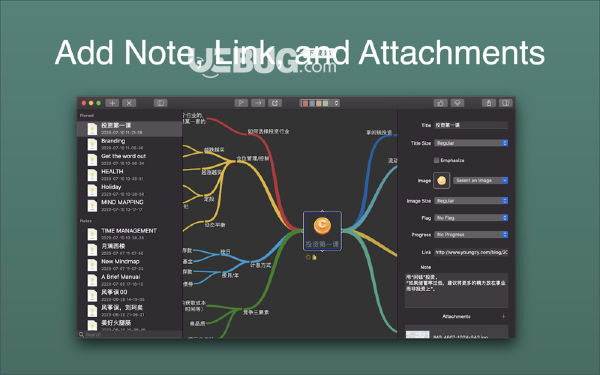Select the 按日 node on the blue branch
600x375 pixels.
225,252
